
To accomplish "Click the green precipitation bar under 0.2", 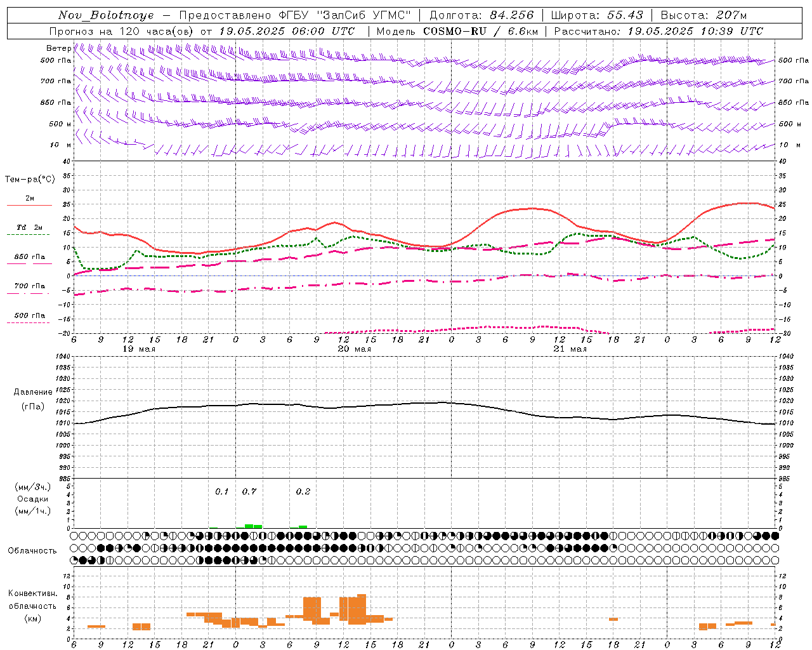I will (303, 527).
